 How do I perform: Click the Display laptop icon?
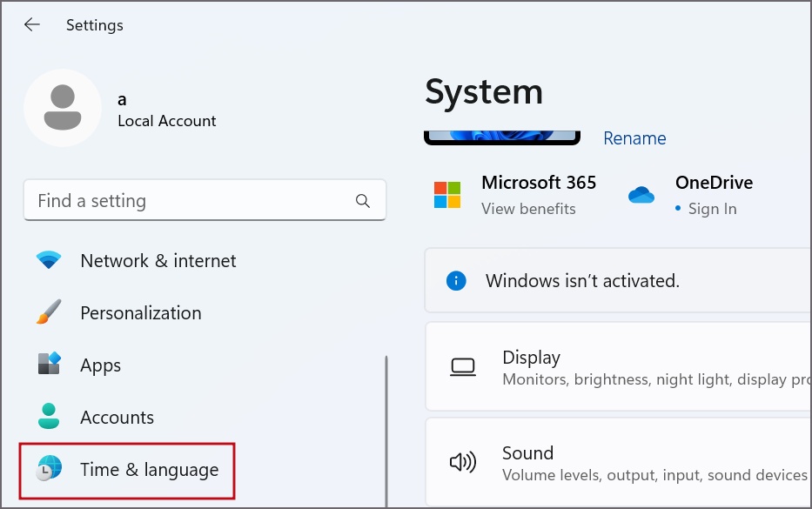point(463,367)
